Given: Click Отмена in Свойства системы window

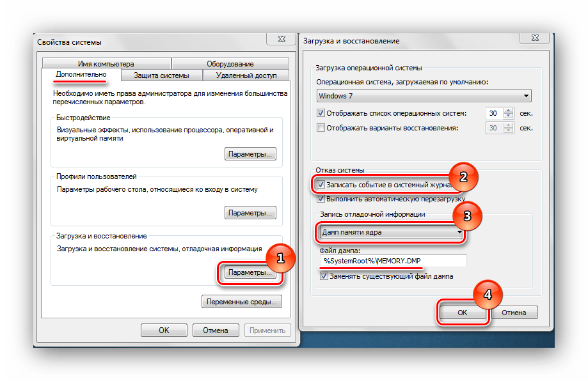Looking at the screenshot, I should point(216,330).
